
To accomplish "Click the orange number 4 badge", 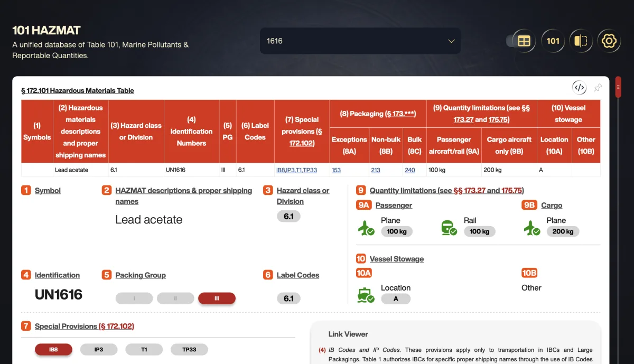I will coord(26,275).
